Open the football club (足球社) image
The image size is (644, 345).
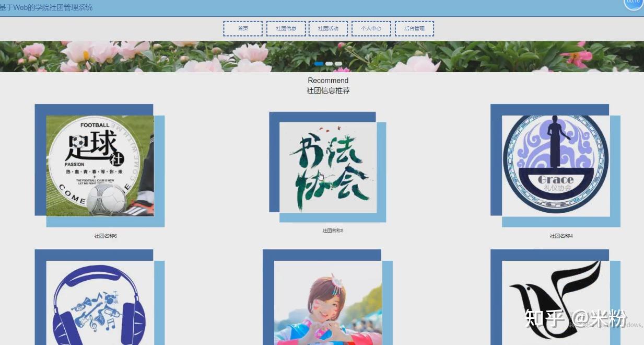pyautogui.click(x=100, y=166)
